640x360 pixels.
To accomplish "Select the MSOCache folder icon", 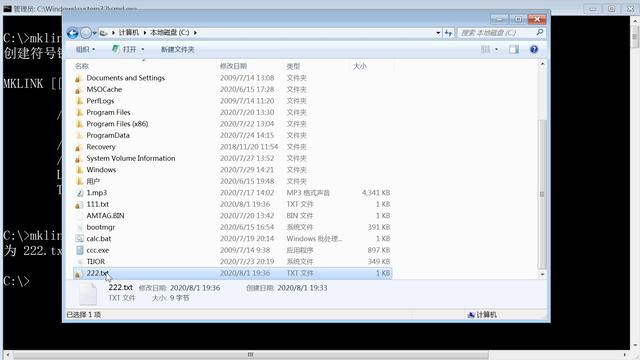I will (x=79, y=89).
